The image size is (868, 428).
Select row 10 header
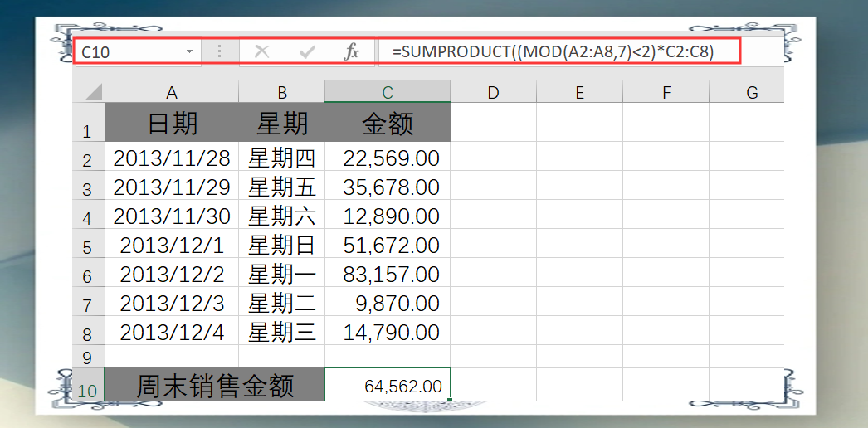[89, 384]
